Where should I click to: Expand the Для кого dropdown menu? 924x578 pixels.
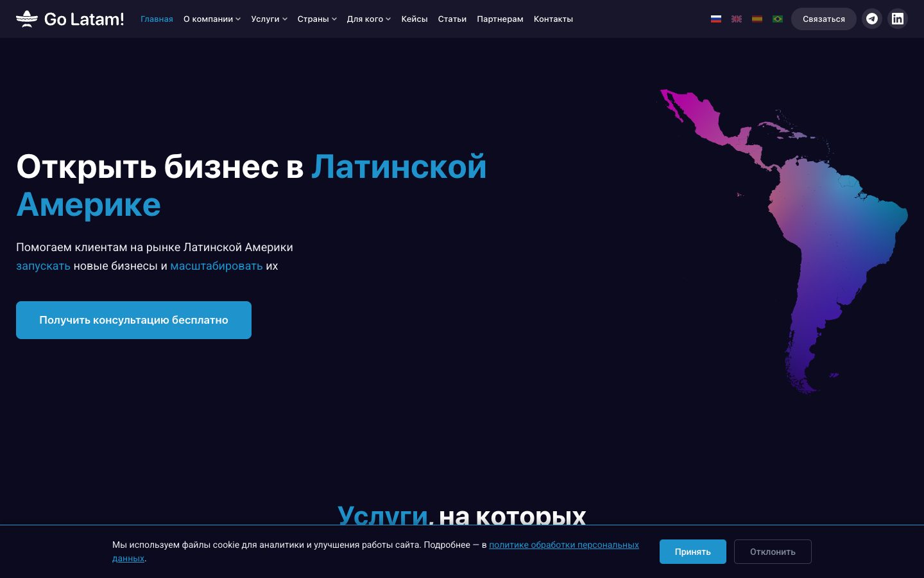tap(369, 19)
